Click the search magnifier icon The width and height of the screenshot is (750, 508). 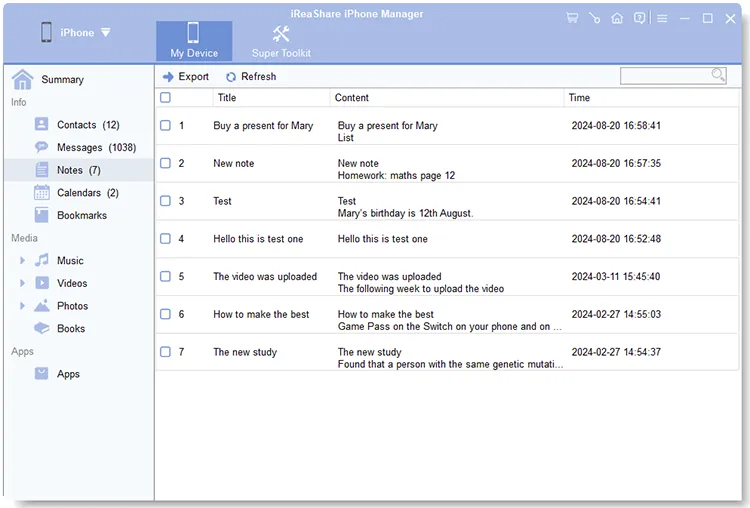tap(718, 76)
